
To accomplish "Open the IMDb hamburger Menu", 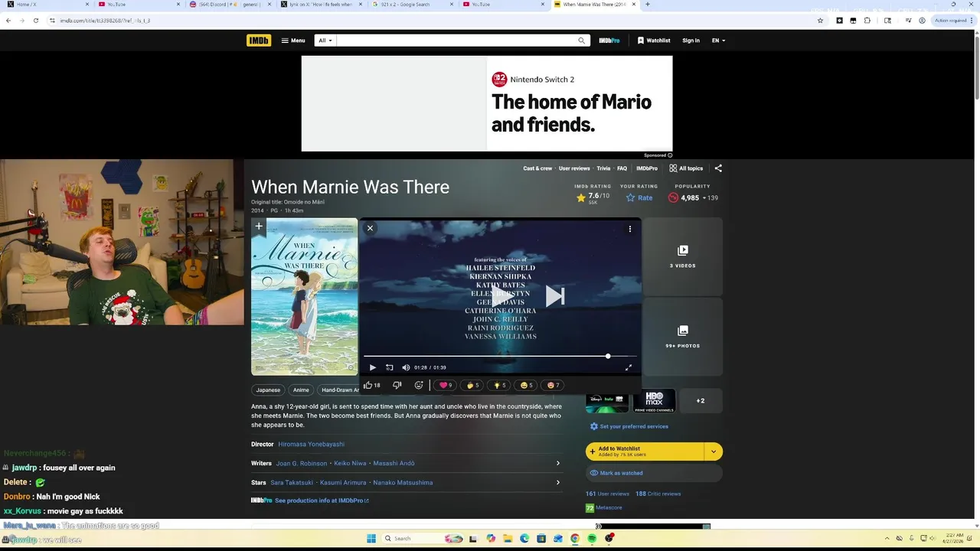I will pos(292,41).
